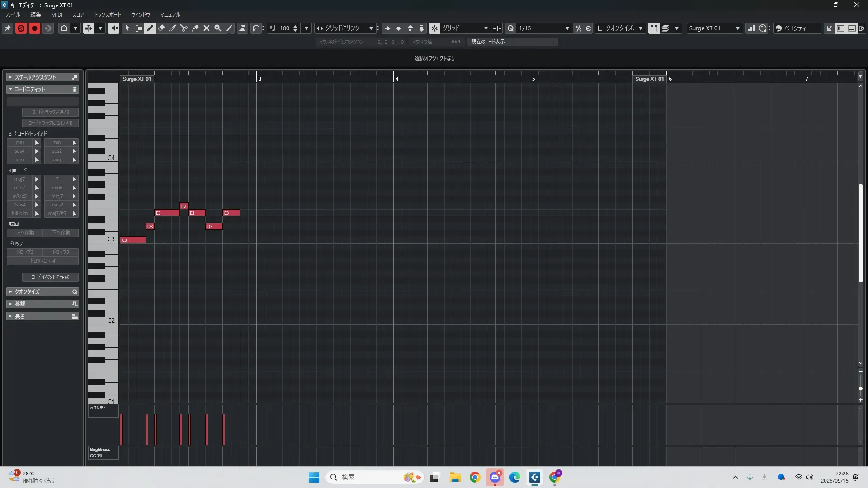This screenshot has height=488, width=868.
Task: Open the トランスポート menu
Action: (x=107, y=14)
